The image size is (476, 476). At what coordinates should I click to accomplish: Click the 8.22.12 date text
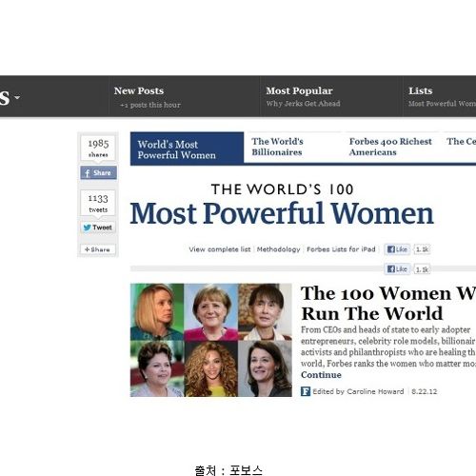[x=424, y=391]
